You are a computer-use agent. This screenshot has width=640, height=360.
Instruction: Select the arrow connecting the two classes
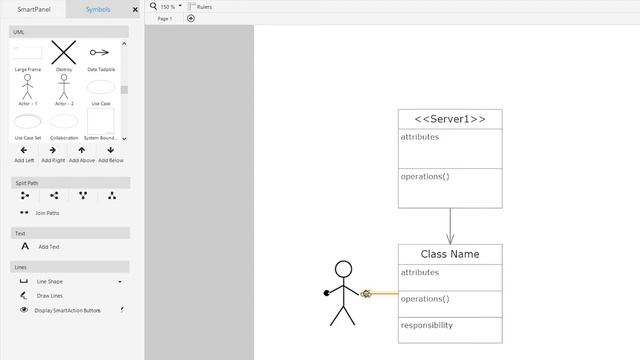450,227
